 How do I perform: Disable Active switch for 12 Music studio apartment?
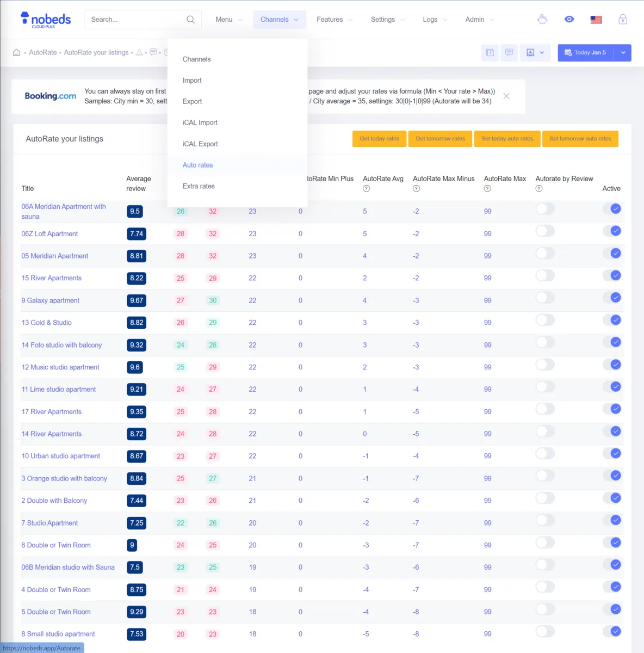[612, 365]
